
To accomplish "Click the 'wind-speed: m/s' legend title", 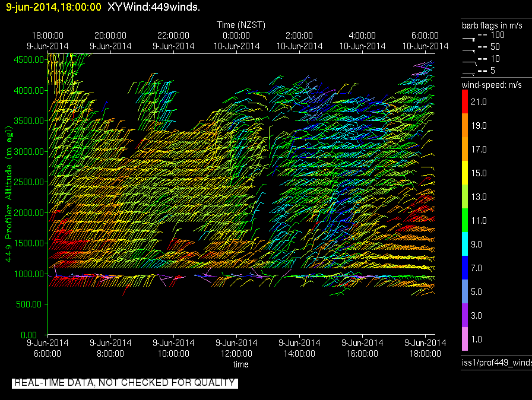I will (x=492, y=85).
